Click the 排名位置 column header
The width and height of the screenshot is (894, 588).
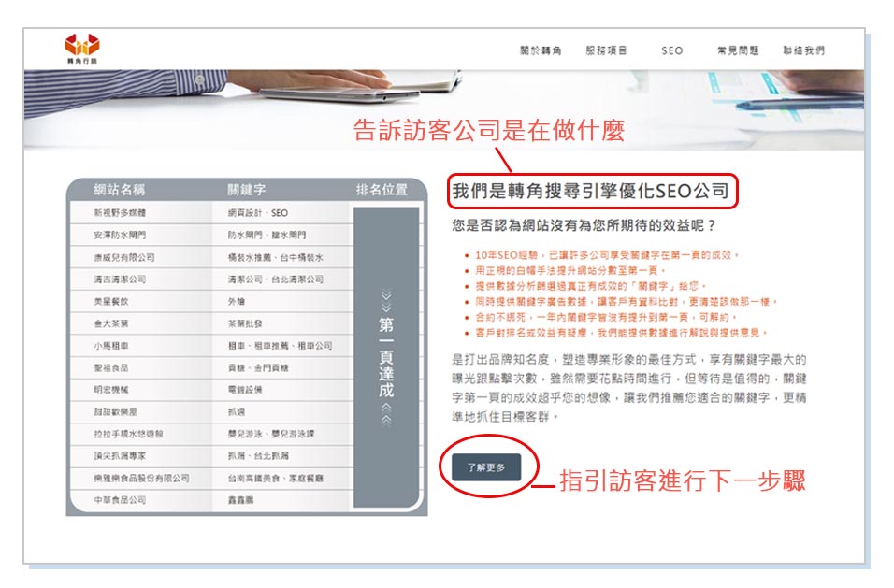382,190
